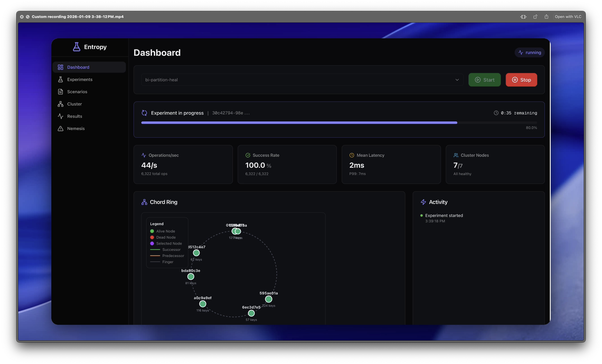Click the experiment progress bar
The height and width of the screenshot is (364, 602).
[x=339, y=123]
